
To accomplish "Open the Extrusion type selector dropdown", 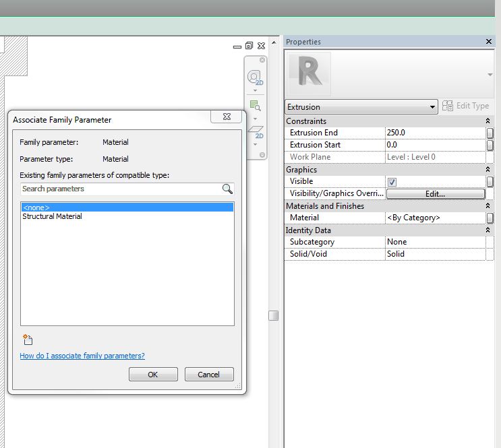I will 361,107.
